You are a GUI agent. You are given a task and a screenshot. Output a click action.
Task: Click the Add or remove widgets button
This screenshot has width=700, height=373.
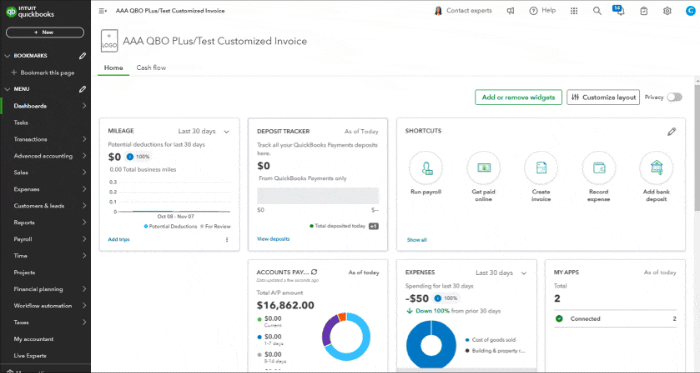pyautogui.click(x=518, y=97)
